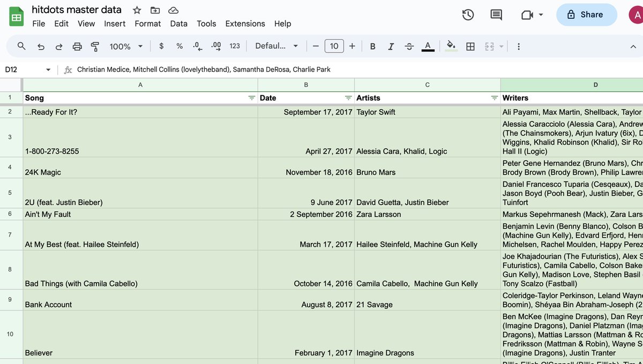The image size is (643, 364).
Task: Open the File menu
Action: 39,24
